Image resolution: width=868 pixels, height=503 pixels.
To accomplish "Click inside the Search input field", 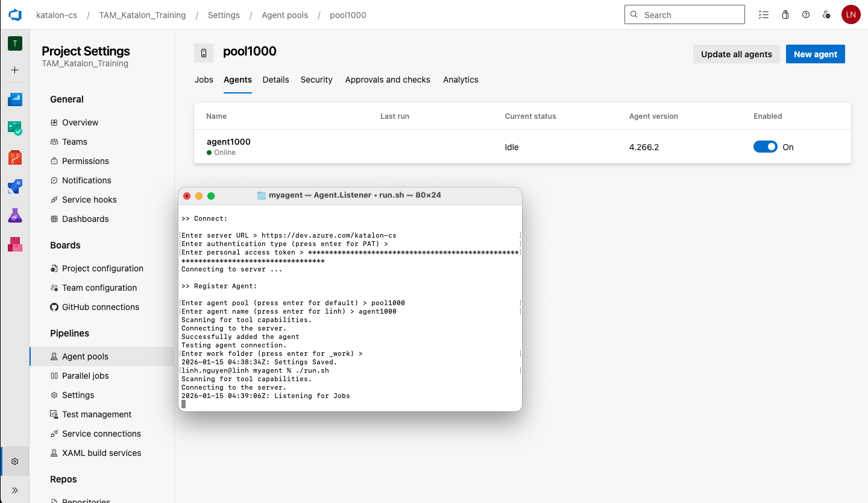I will tap(684, 14).
